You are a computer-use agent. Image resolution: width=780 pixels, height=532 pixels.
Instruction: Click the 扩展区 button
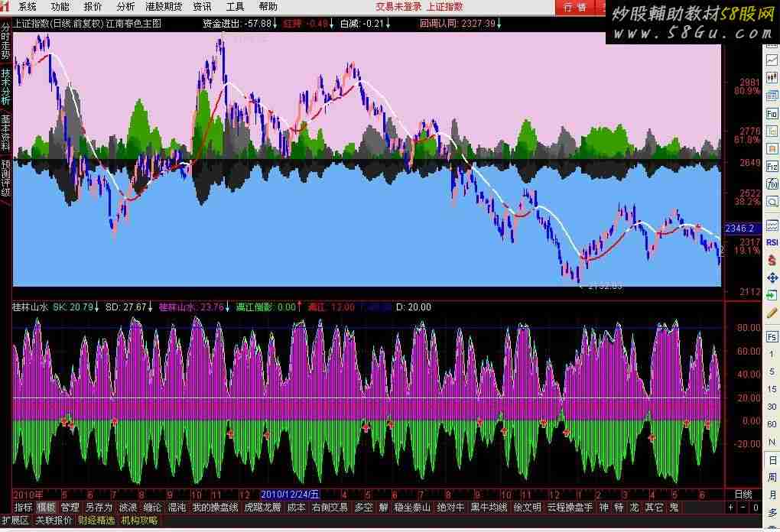tap(15, 521)
